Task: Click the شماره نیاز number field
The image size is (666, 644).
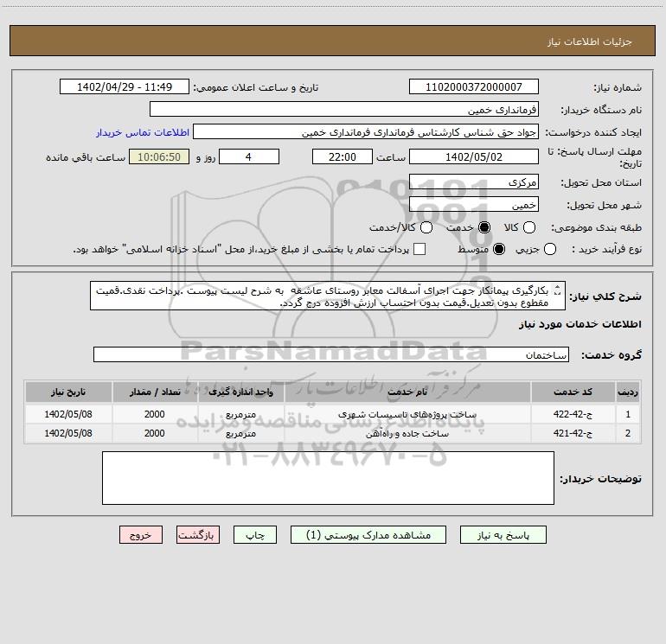Action: (474, 86)
